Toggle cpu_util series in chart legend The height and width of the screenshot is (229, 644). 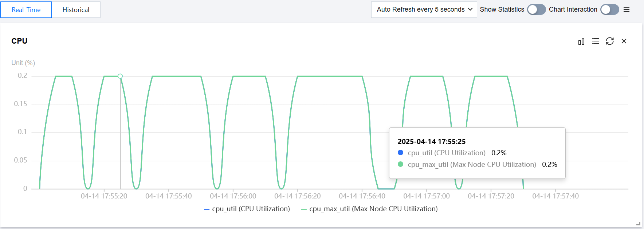click(251, 209)
